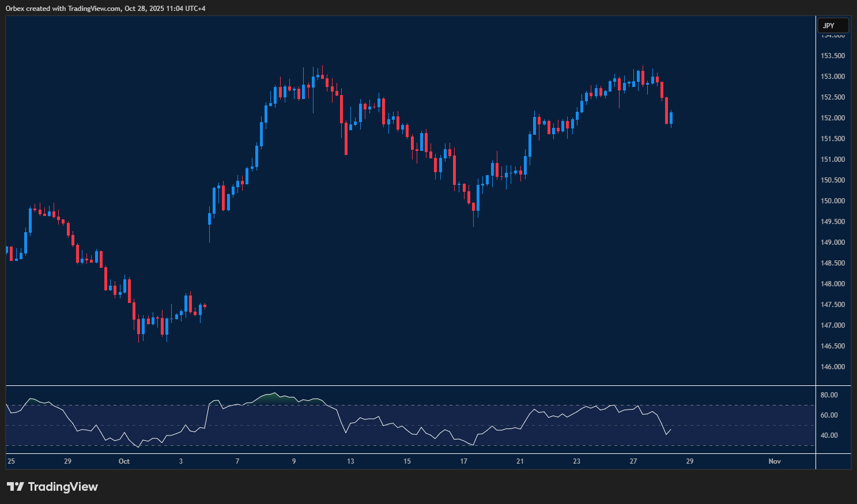This screenshot has width=857, height=504.
Task: Open the price axis scale options
Action: tap(833, 230)
